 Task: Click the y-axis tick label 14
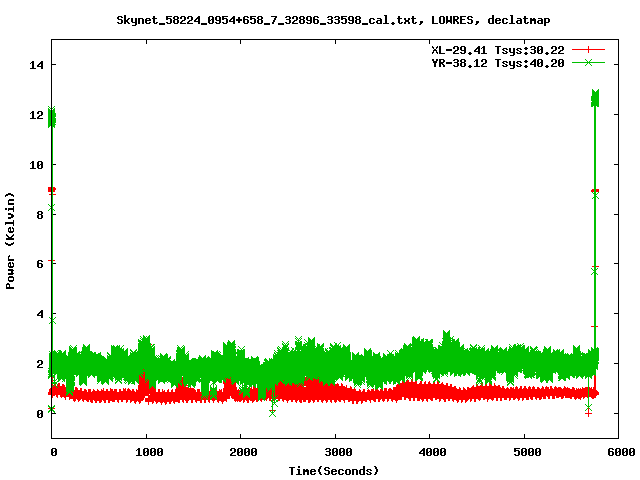coord(36,65)
